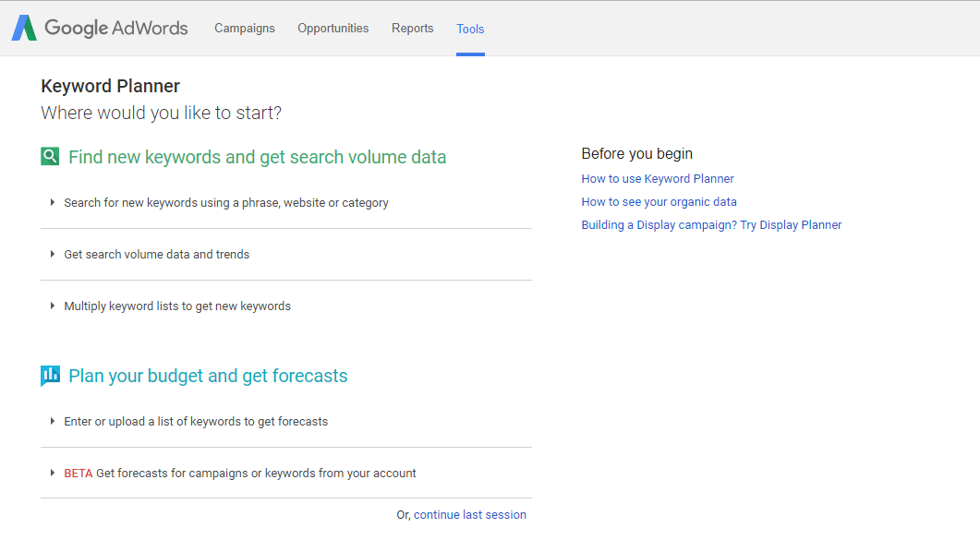Click 'Get forecasts for campaigns or keywords from your account'
Image resolution: width=980 pixels, height=552 pixels.
tap(256, 474)
